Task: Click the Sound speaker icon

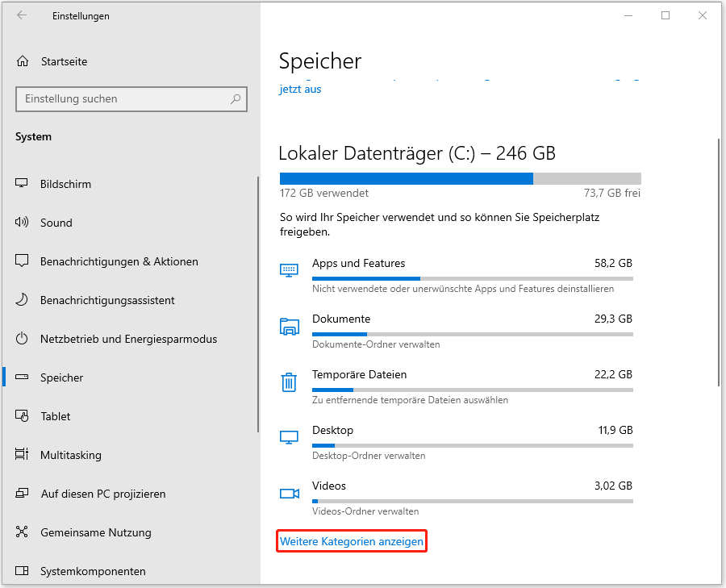Action: click(22, 223)
